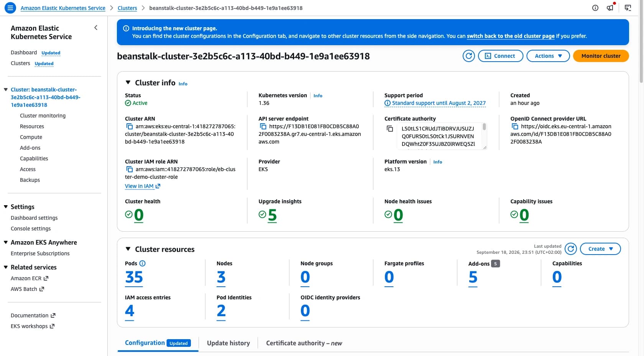Switch to the Configuration tab

158,343
